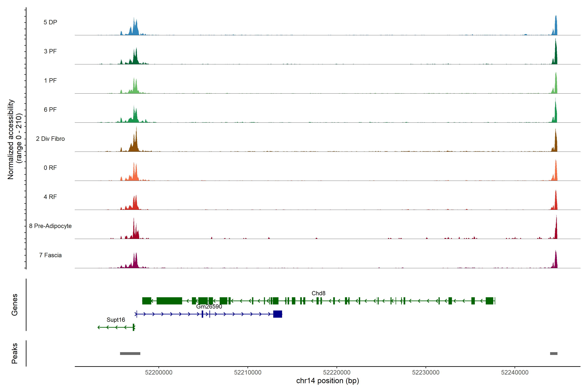Click the Gm26590 gene label
588x392 pixels.
click(209, 307)
